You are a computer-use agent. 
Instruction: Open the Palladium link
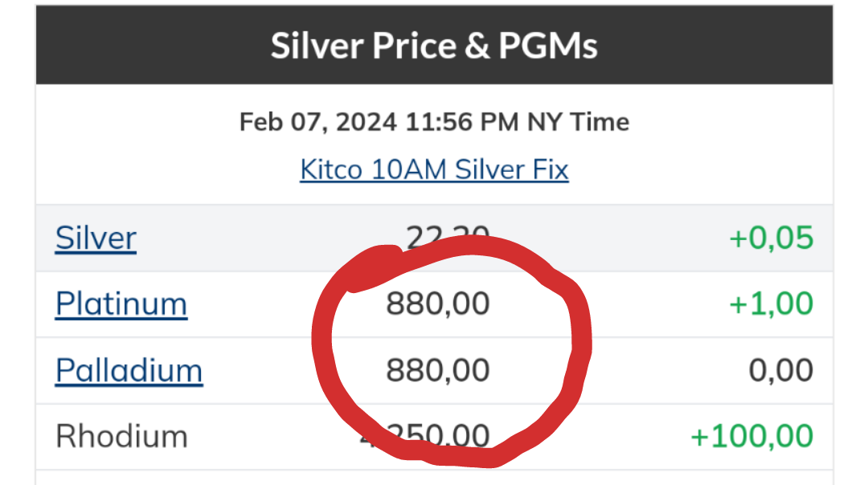129,371
